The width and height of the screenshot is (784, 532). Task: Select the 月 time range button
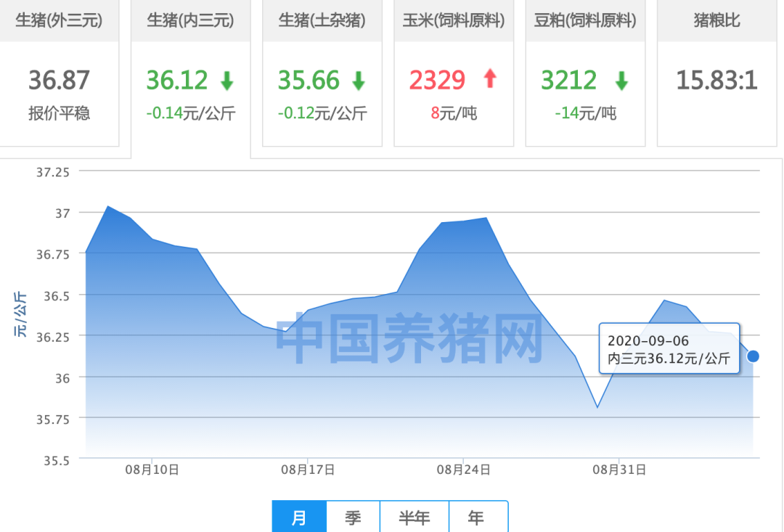coord(299,517)
